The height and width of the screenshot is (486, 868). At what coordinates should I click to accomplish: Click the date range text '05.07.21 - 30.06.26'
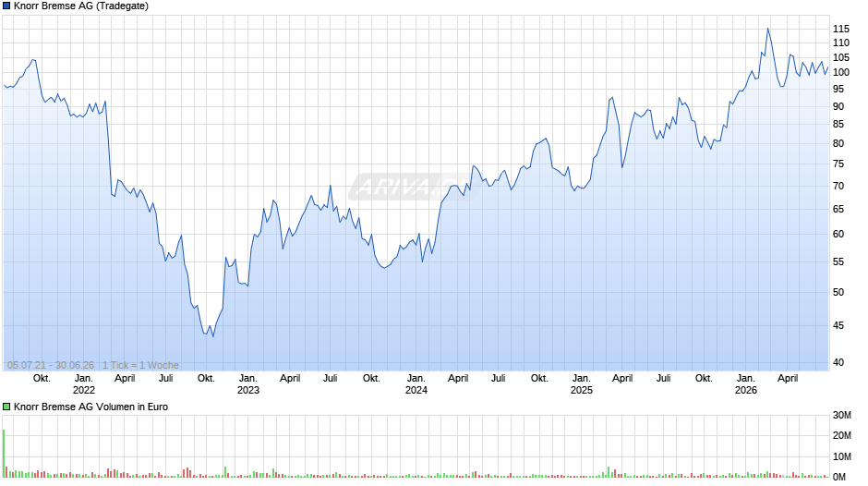(51, 365)
